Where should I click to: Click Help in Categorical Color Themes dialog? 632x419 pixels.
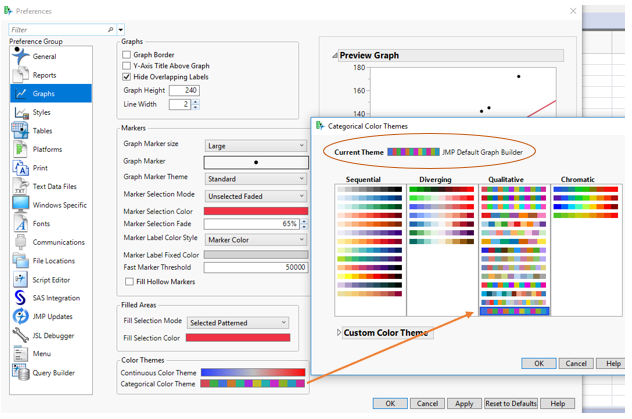pyautogui.click(x=611, y=363)
